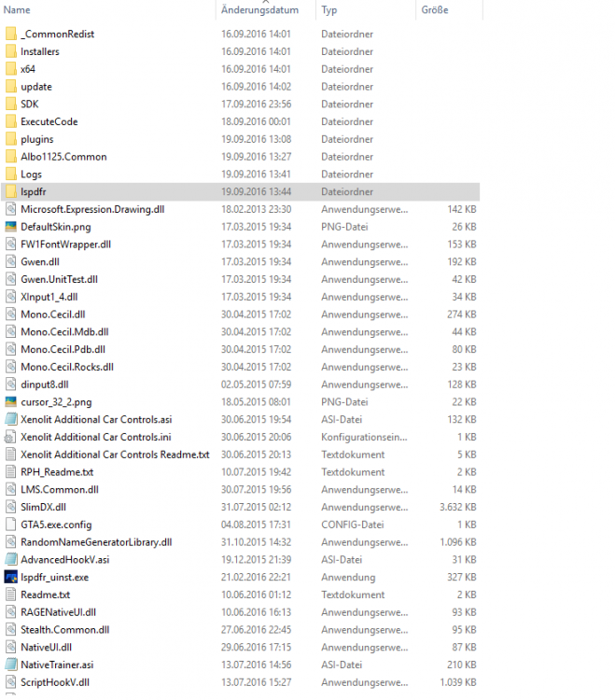Image resolution: width=615 pixels, height=700 pixels.
Task: Click the date 17.09.2016 23:56 of SDK
Action: [257, 104]
